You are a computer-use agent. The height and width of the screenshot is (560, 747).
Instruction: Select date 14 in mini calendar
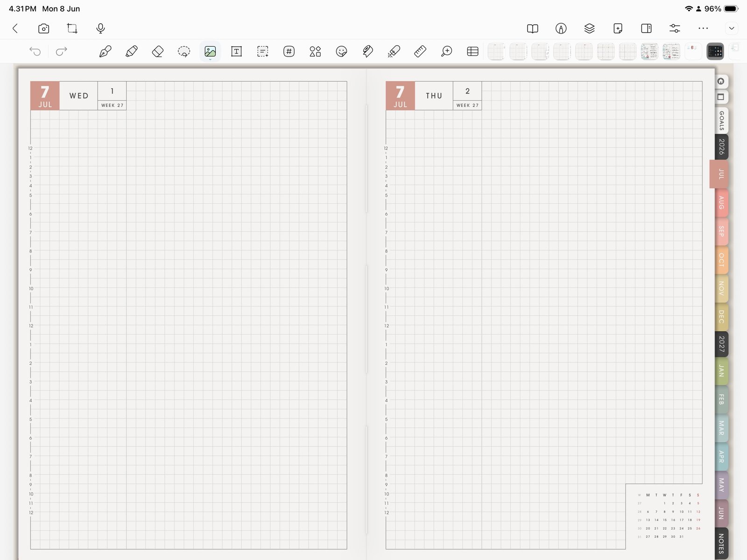coord(656,520)
